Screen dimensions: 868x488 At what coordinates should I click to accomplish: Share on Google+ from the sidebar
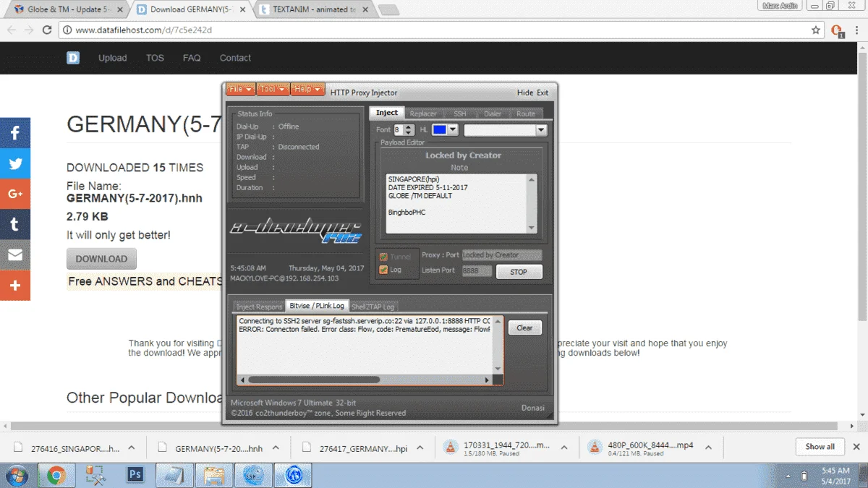[15, 194]
